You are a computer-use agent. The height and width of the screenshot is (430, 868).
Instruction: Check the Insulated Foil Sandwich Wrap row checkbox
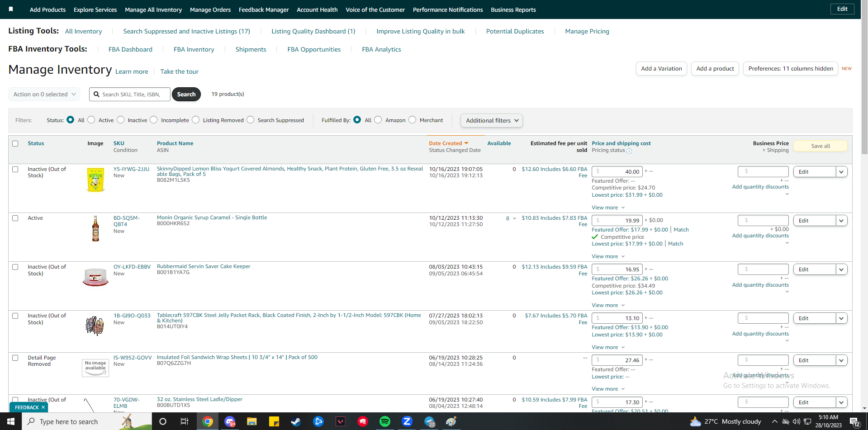[x=15, y=358]
